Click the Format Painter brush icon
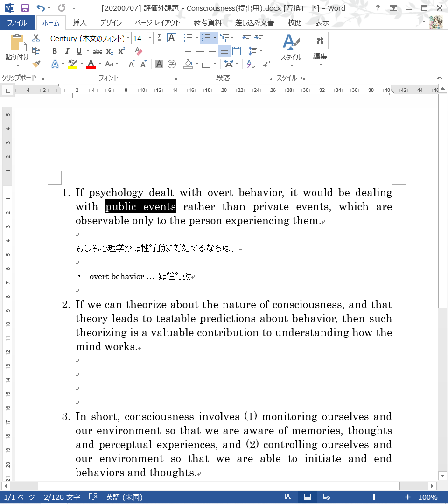Viewport: 448px width, 504px height. pos(36,63)
